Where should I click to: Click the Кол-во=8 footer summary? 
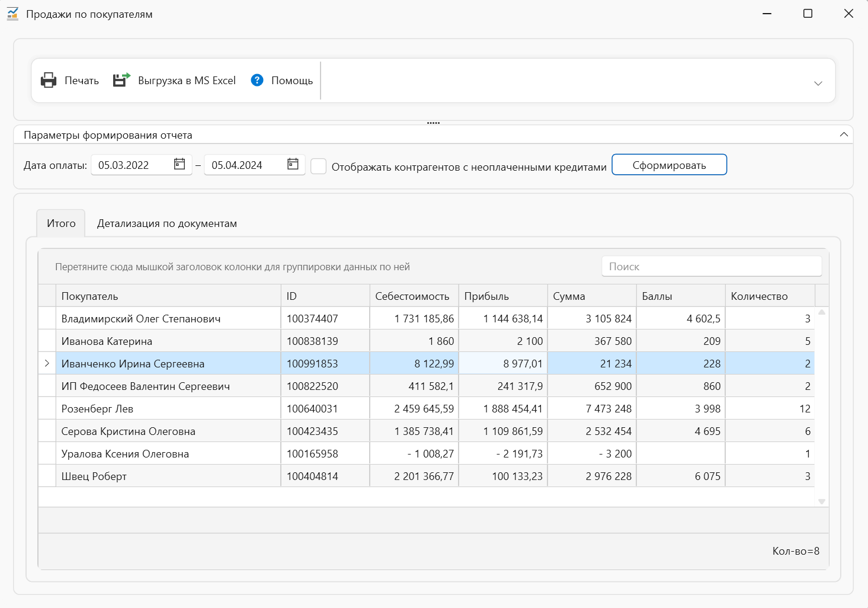(796, 551)
